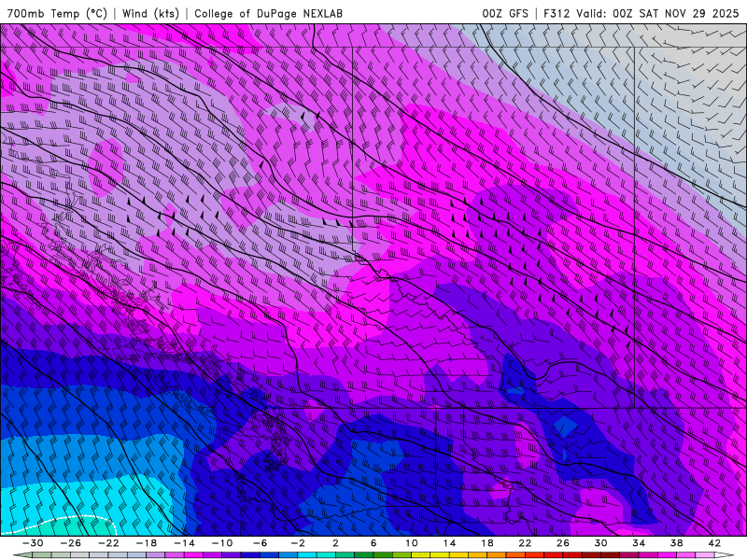Click 'Valid: 00Z SAT NOV 29 2025' text
The image size is (747, 560).
click(x=657, y=13)
